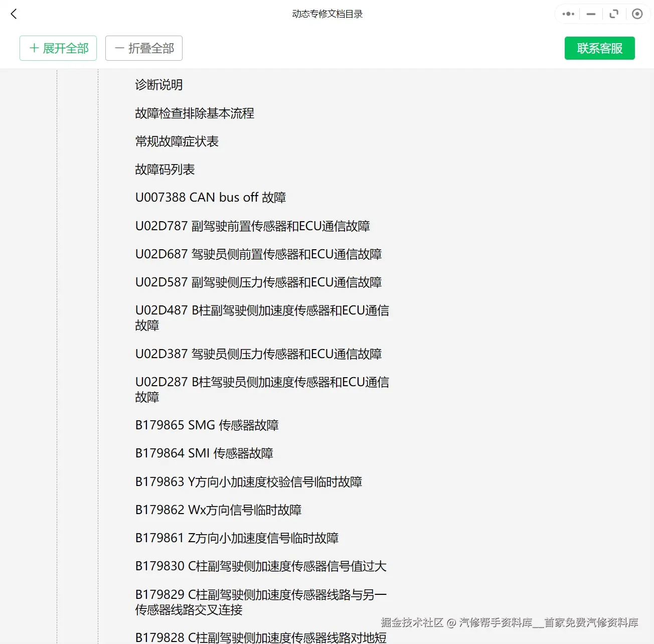Select U007388 CAN bus off 故障

coord(211,197)
